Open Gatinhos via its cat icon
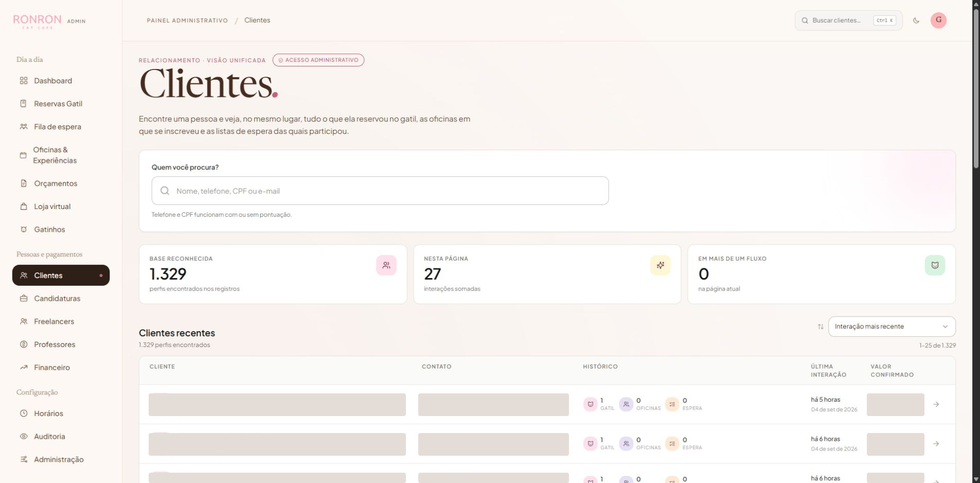 pyautogui.click(x=24, y=230)
